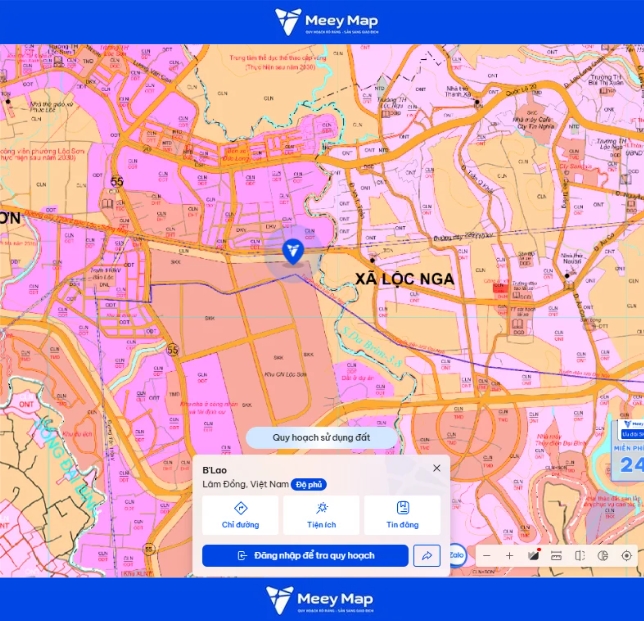Open Tiện ích utilities
This screenshot has height=621, width=644.
321,515
